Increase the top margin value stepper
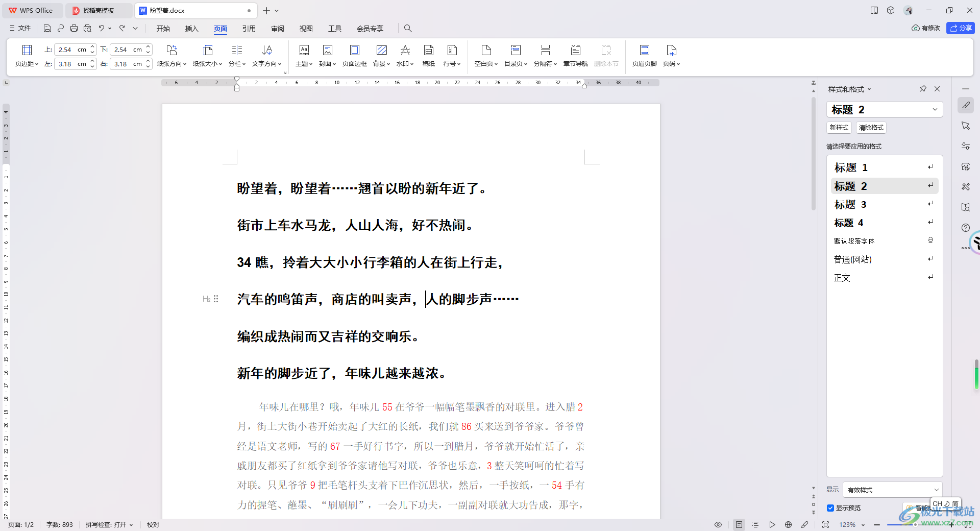Image resolution: width=980 pixels, height=531 pixels. pos(92,47)
